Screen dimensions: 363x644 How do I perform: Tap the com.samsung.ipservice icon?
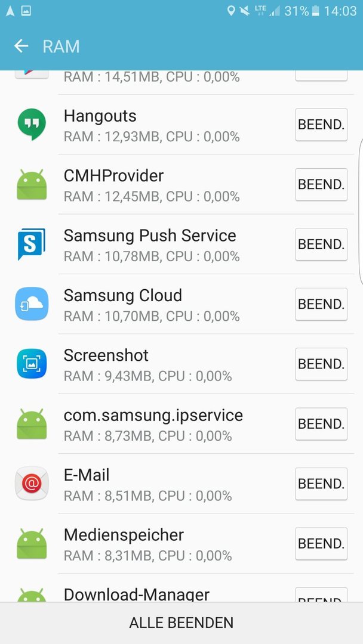[32, 424]
